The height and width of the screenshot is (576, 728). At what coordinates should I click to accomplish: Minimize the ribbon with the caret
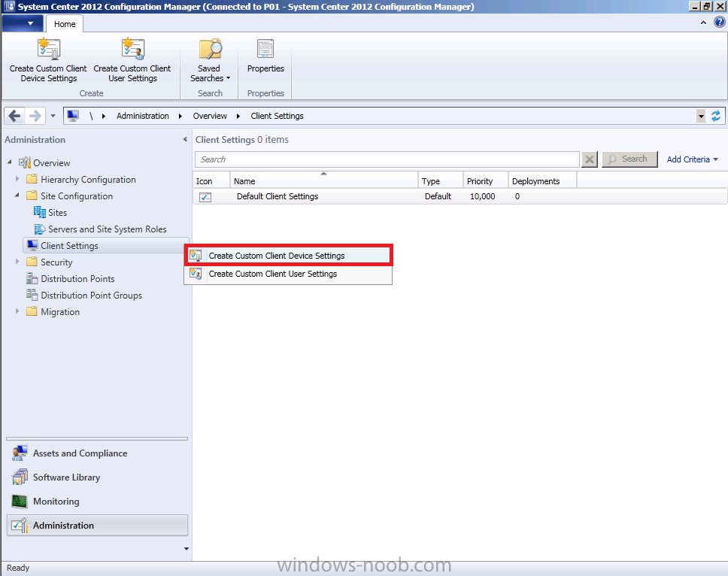[703, 23]
